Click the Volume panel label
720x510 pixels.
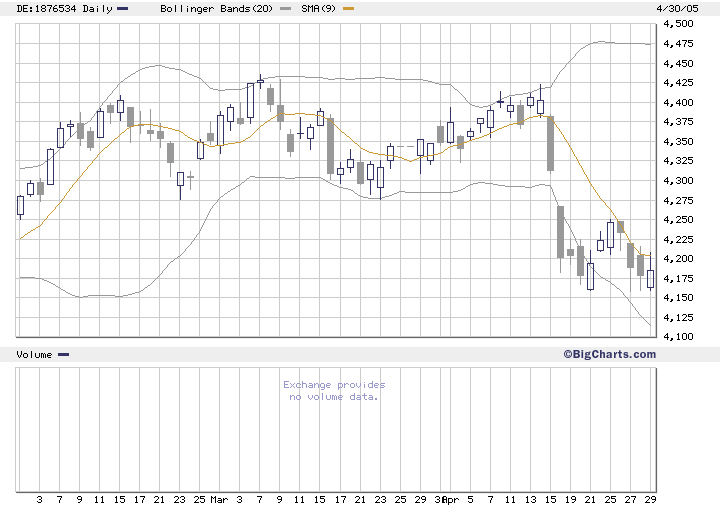(x=34, y=355)
